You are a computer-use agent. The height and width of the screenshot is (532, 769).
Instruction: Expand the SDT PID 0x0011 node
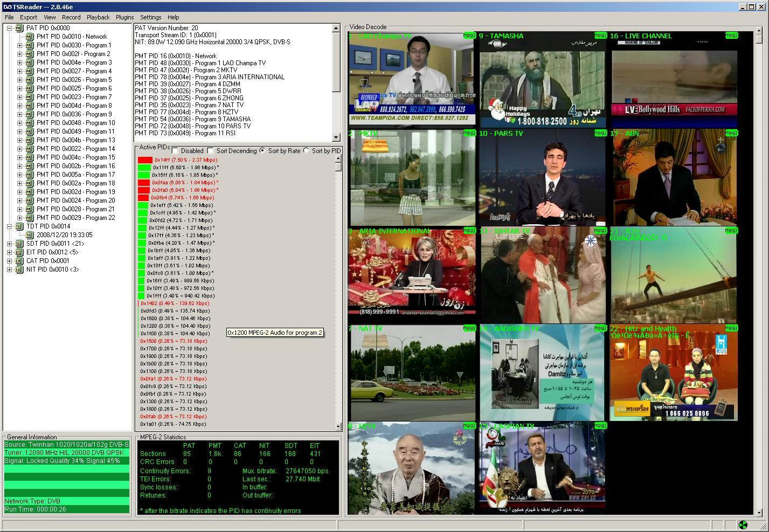tap(9, 244)
